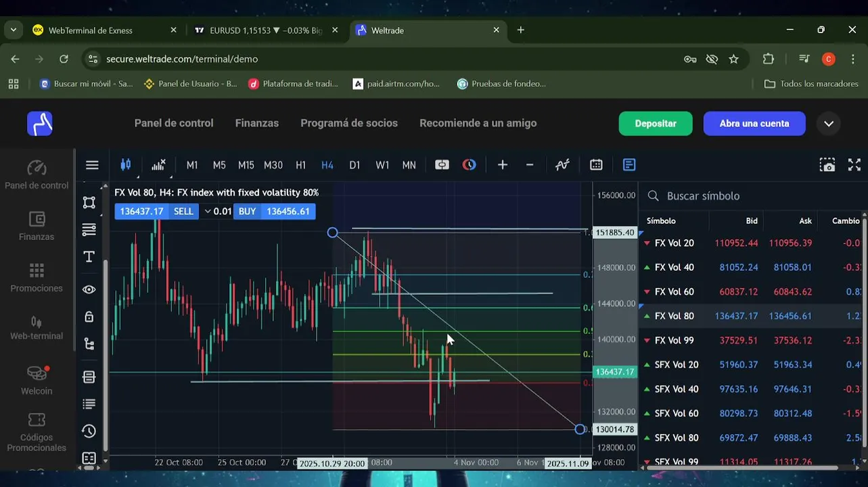Open Promociones in left sidebar

[37, 277]
